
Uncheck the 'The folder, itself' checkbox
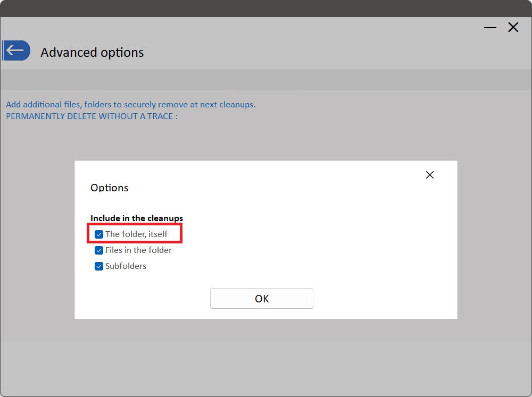99,234
